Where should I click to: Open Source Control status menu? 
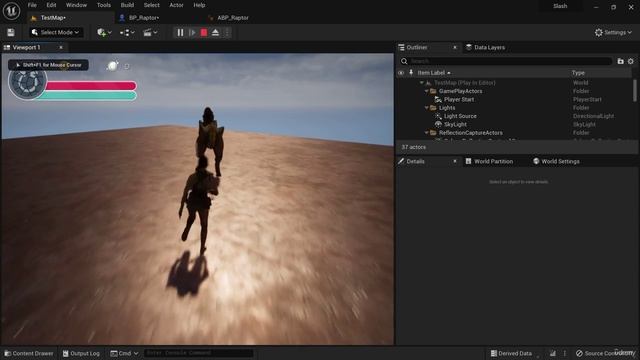[605, 353]
